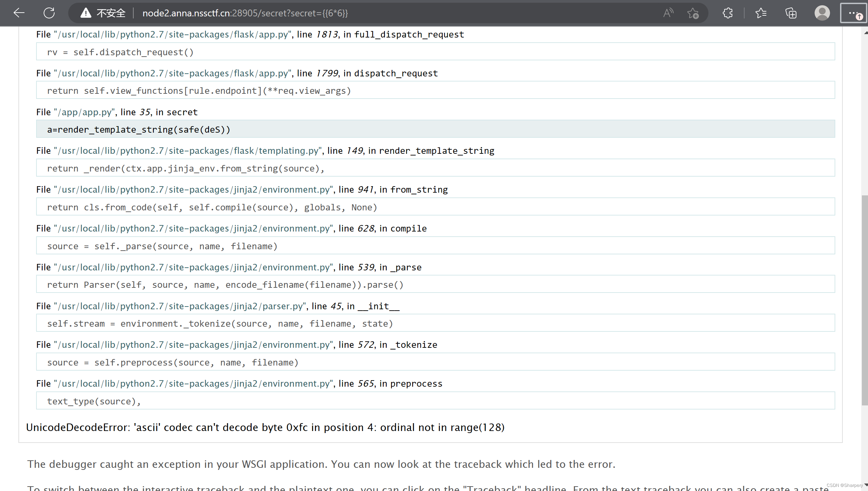This screenshot has width=868, height=491.
Task: Click the UnicodeDecodeError message text
Action: coord(265,427)
